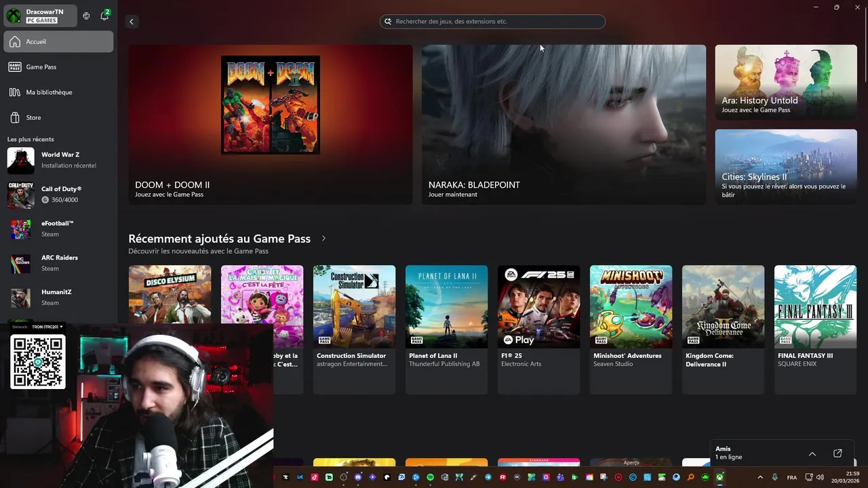Go back with the back arrow button
Image resolution: width=868 pixels, height=488 pixels.
132,22
